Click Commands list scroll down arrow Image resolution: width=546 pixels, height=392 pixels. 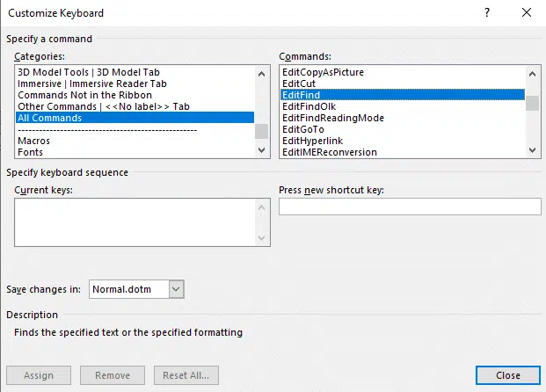532,150
